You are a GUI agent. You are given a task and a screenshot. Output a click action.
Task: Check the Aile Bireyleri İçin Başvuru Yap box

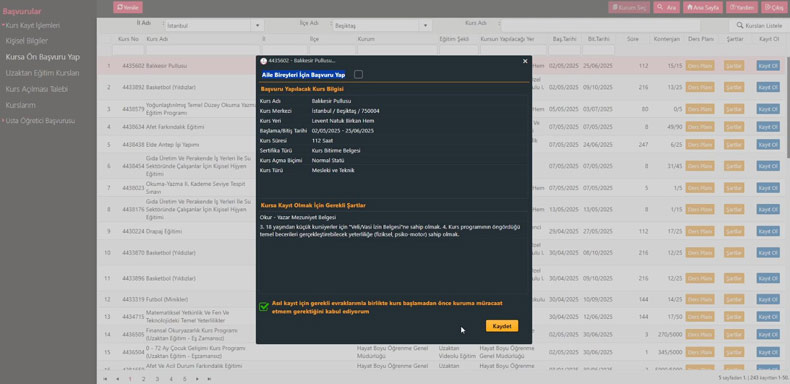[358, 75]
